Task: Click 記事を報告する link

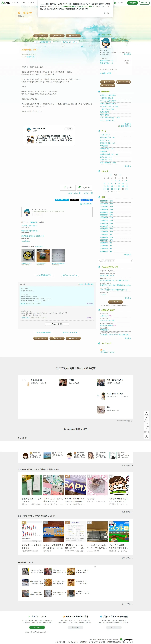Action: click(87, 204)
